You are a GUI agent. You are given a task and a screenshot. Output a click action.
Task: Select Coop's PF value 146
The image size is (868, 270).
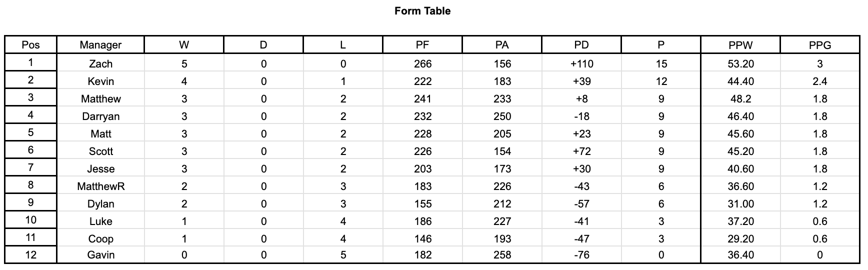coord(422,239)
